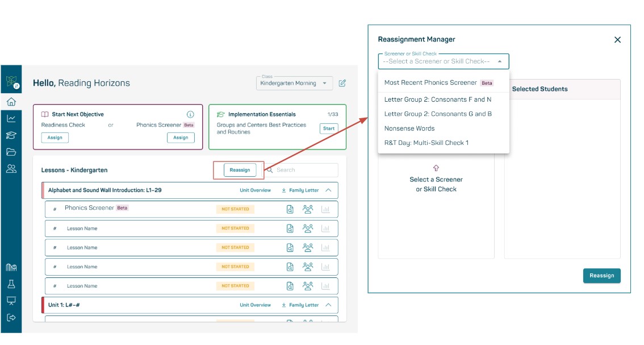Screen dimensions: 644x345
Task: Open the presentation board icon in sidebar
Action: pyautogui.click(x=11, y=301)
